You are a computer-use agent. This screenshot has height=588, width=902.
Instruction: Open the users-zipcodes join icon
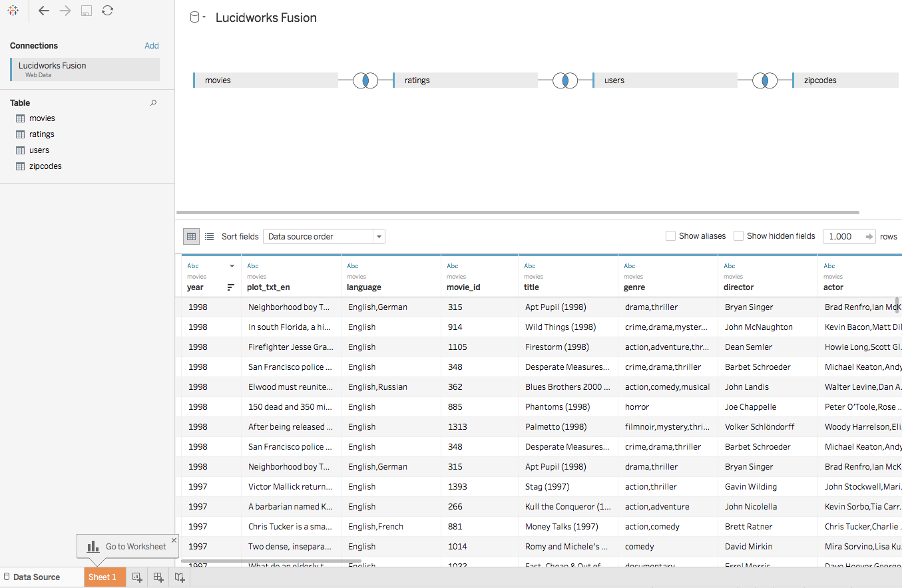click(x=765, y=80)
